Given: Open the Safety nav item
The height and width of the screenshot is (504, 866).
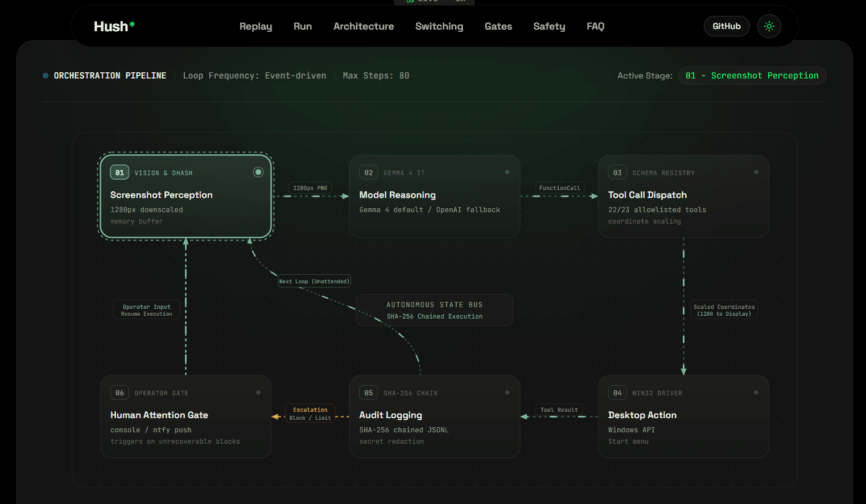Looking at the screenshot, I should [549, 26].
